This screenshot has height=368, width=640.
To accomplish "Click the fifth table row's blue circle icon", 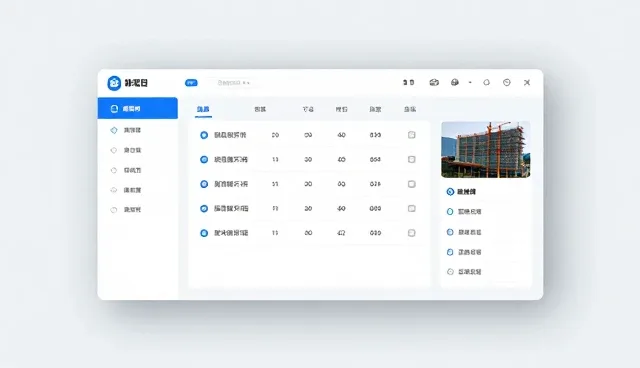I will pos(204,233).
